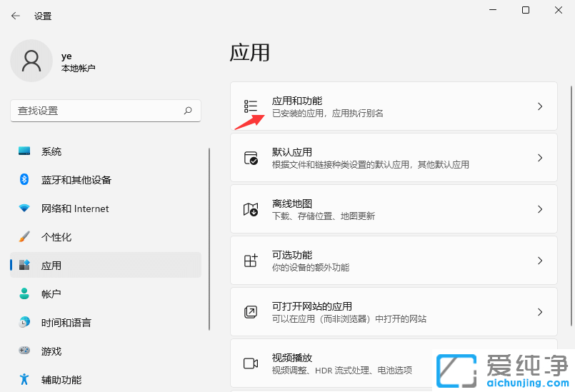Viewport: 575px width, 392px height.
Task: Open 系统 in the sidebar
Action: pos(51,151)
